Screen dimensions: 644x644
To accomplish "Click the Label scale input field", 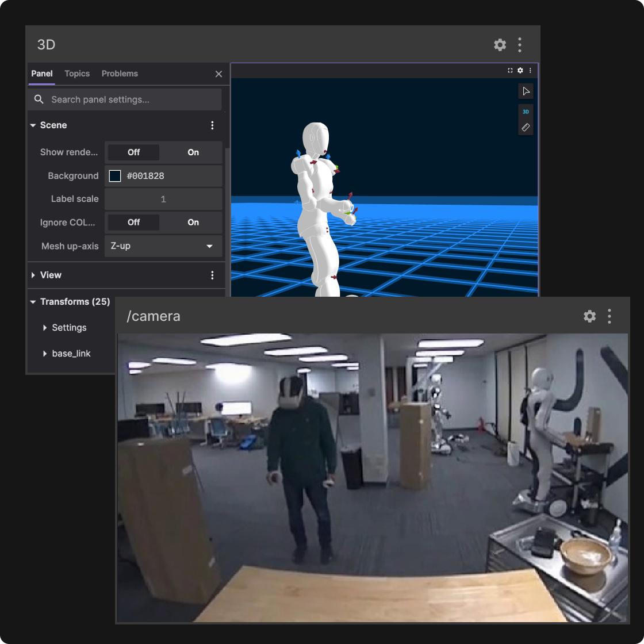I will point(163,199).
